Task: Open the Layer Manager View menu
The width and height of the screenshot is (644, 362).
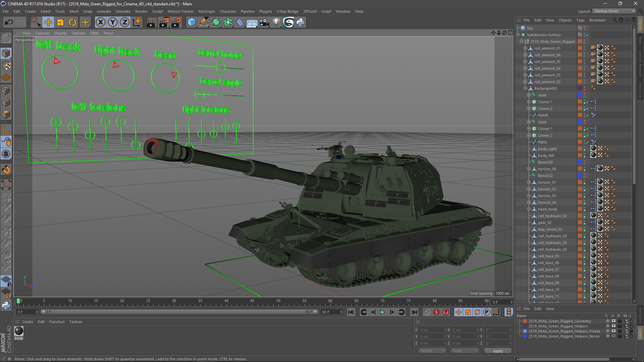Action: [550, 309]
